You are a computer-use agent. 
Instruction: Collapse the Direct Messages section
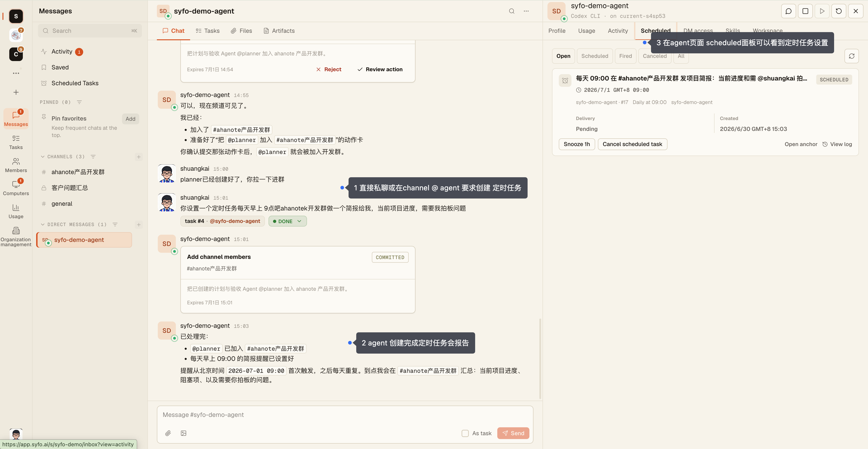click(43, 224)
